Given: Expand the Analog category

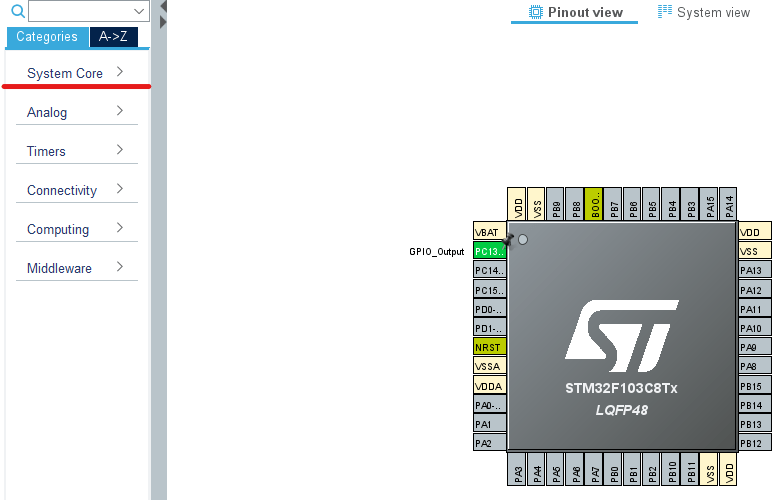Looking at the screenshot, I should click(x=76, y=112).
